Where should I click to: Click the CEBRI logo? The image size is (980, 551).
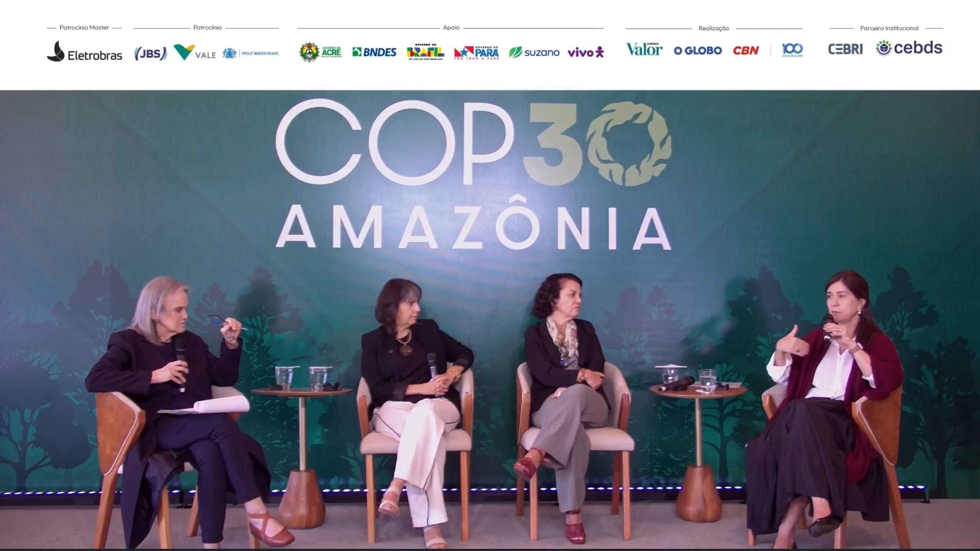pos(845,49)
